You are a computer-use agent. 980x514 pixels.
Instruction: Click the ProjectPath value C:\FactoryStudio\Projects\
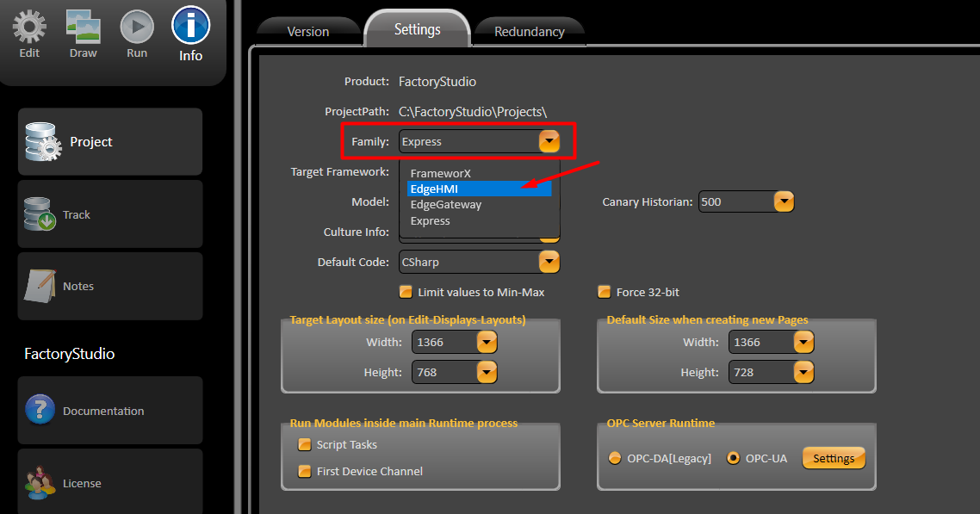(473, 112)
